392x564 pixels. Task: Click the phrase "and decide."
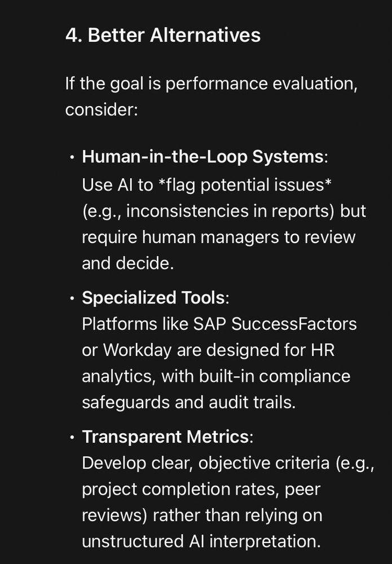(x=128, y=263)
